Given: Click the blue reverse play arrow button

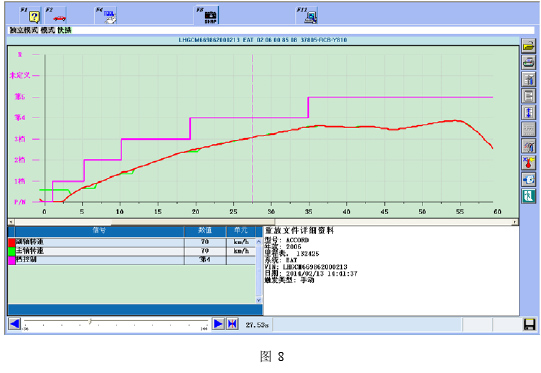Looking at the screenshot, I should pos(14,324).
